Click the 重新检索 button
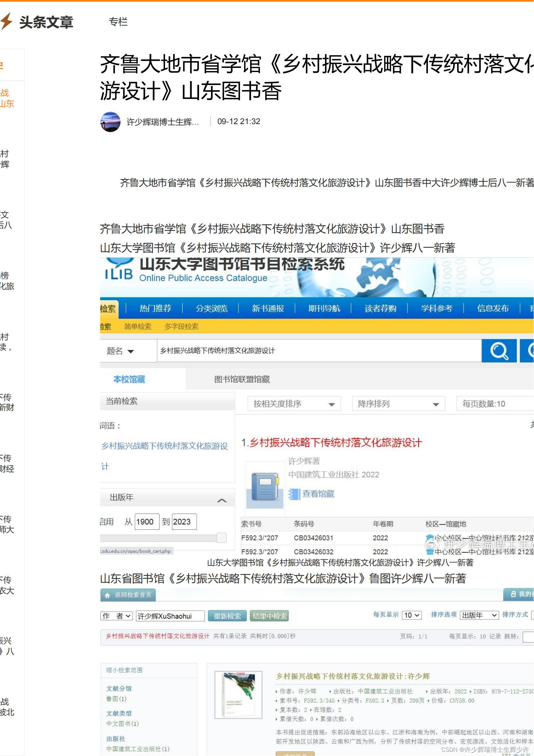This screenshot has height=756, width=534. [227, 616]
